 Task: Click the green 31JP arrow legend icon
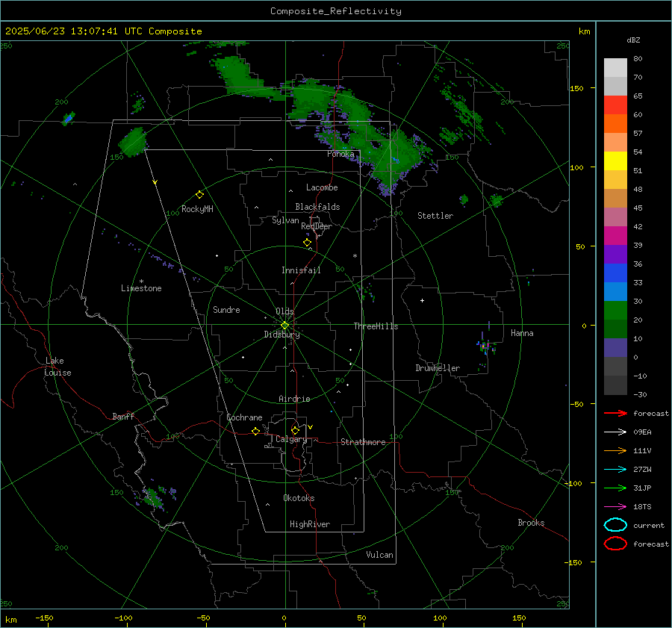point(615,488)
